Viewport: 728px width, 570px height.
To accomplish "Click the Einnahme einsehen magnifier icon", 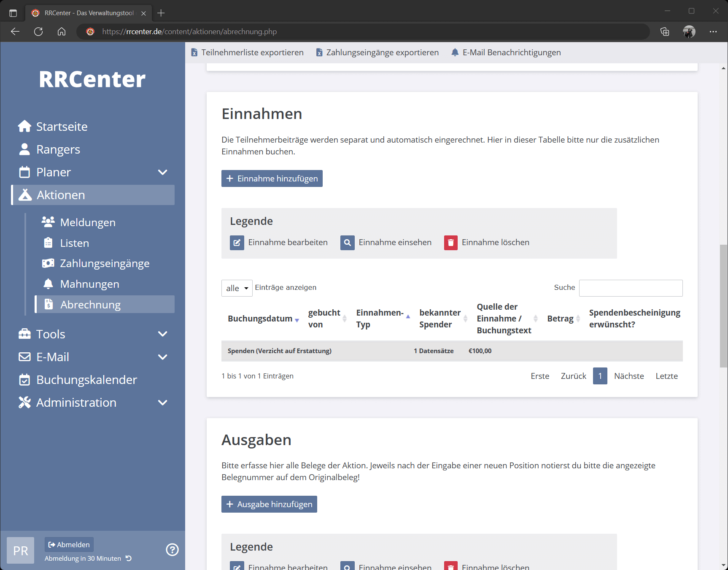I will coord(347,243).
